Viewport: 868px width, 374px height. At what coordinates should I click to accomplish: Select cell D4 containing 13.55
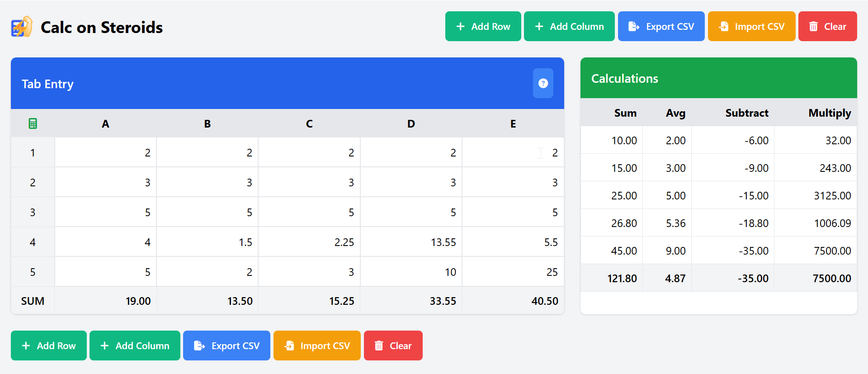[x=411, y=242]
